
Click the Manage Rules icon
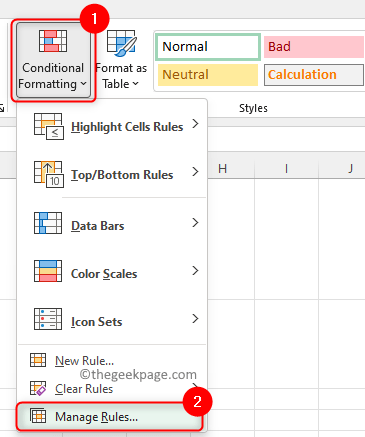coord(38,416)
